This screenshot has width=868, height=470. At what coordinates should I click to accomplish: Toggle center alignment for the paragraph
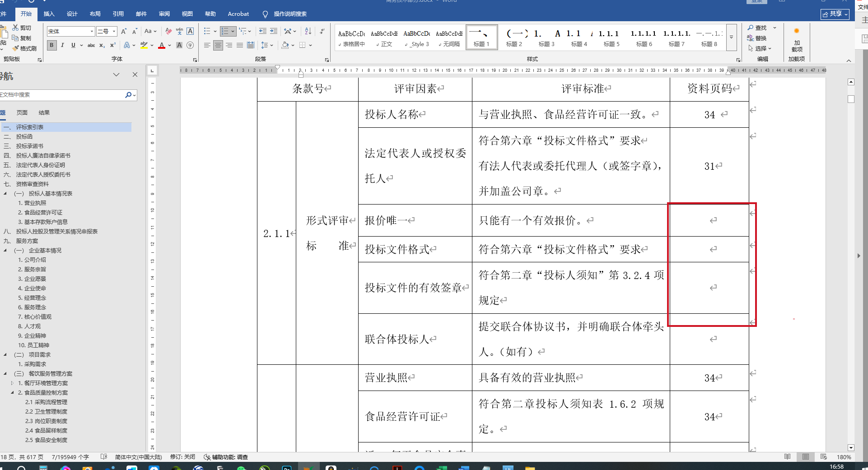point(218,45)
